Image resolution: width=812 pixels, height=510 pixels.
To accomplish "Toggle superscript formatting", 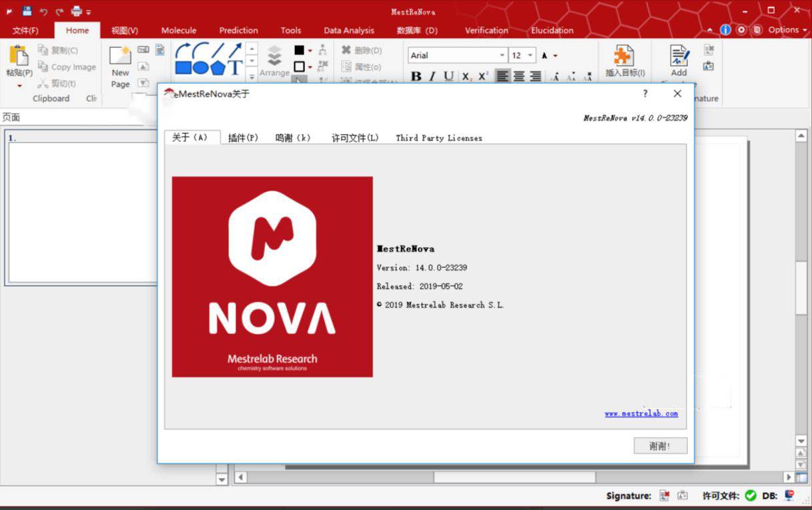I will coord(483,77).
